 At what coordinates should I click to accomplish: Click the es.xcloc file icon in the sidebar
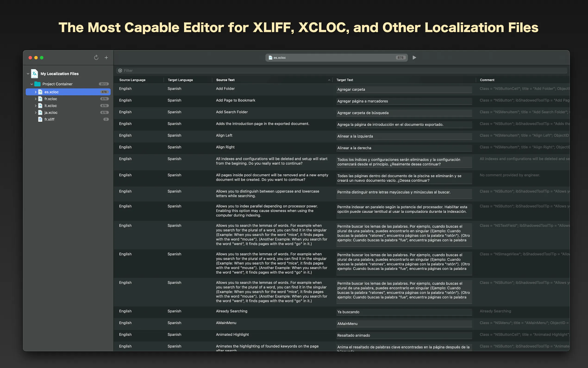40,92
